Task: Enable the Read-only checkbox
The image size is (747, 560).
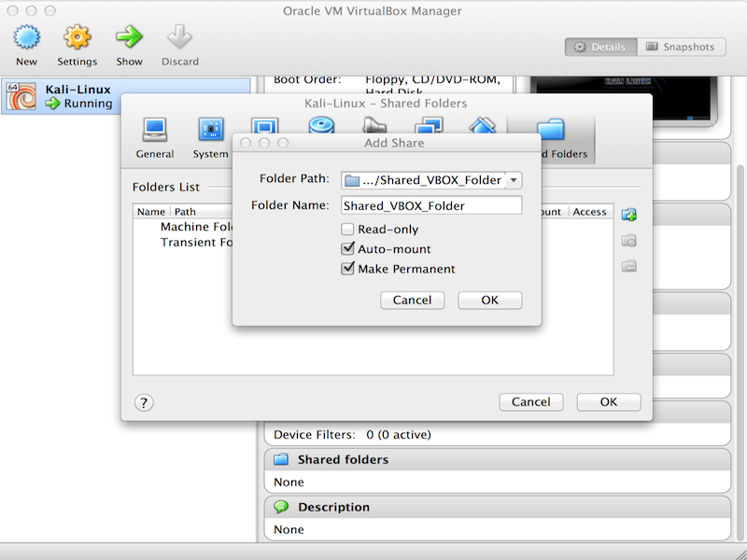Action: click(347, 230)
